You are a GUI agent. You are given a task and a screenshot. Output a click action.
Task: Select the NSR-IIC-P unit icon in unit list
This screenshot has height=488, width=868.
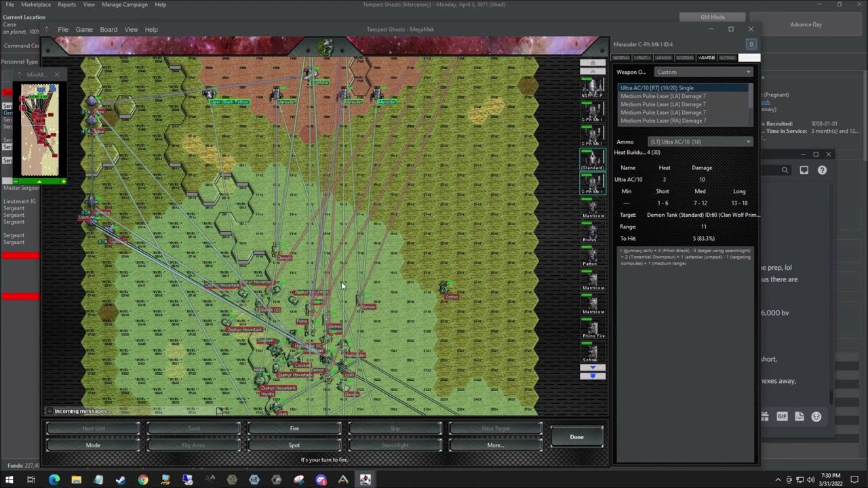click(x=593, y=87)
